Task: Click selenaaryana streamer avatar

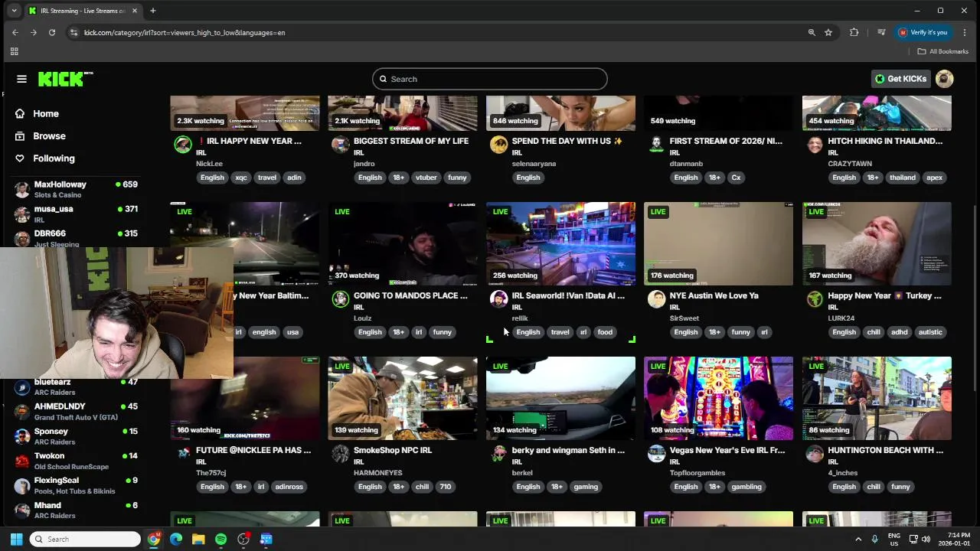Action: 498,144
